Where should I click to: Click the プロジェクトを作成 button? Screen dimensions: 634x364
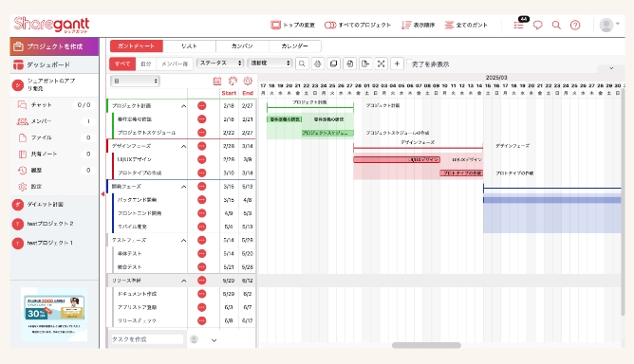pos(54,46)
